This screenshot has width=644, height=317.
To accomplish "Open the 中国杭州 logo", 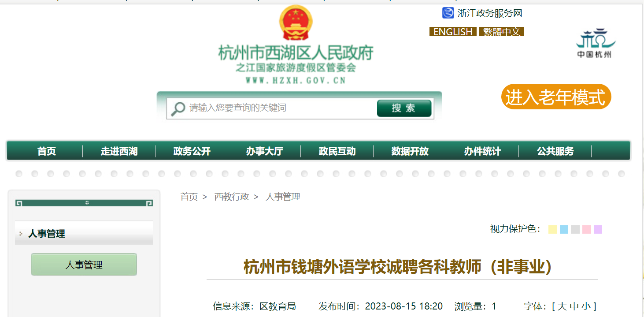I will pyautogui.click(x=595, y=43).
